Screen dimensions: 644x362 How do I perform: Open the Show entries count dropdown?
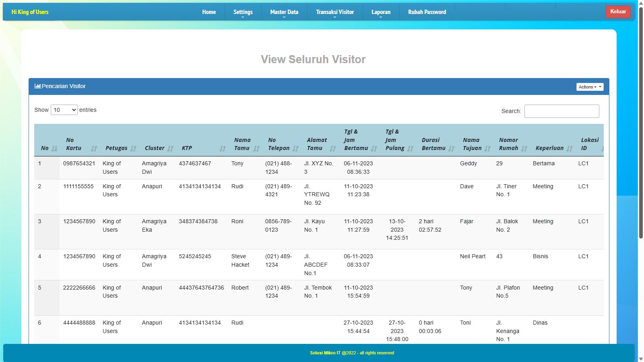[x=64, y=110]
